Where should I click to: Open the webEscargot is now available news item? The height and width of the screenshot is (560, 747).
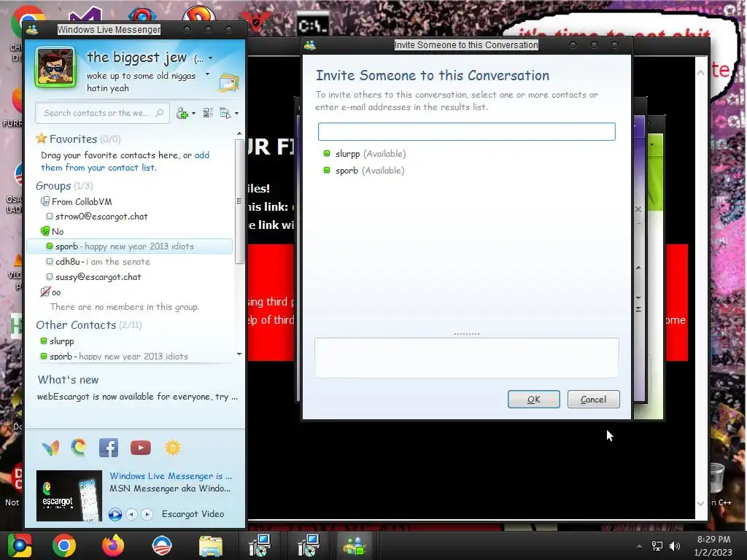click(137, 397)
